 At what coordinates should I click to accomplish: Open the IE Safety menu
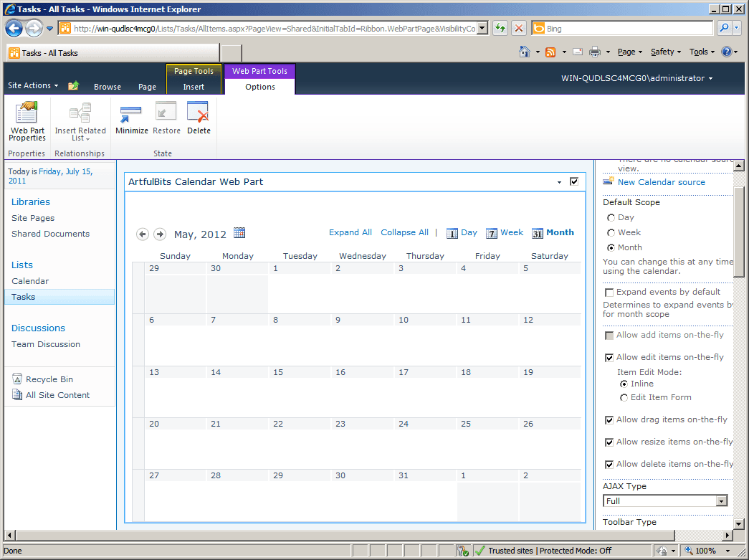pyautogui.click(x=665, y=52)
